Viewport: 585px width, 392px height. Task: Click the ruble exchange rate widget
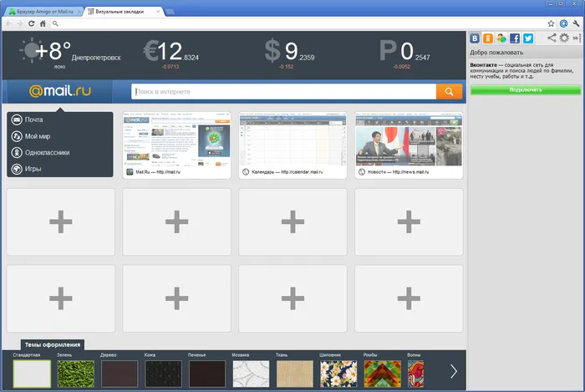tap(404, 54)
